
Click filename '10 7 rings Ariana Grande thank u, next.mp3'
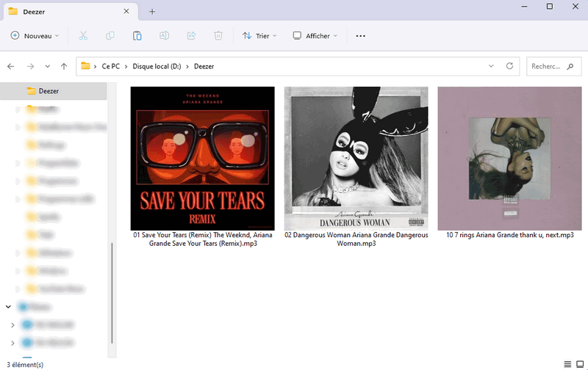point(510,235)
